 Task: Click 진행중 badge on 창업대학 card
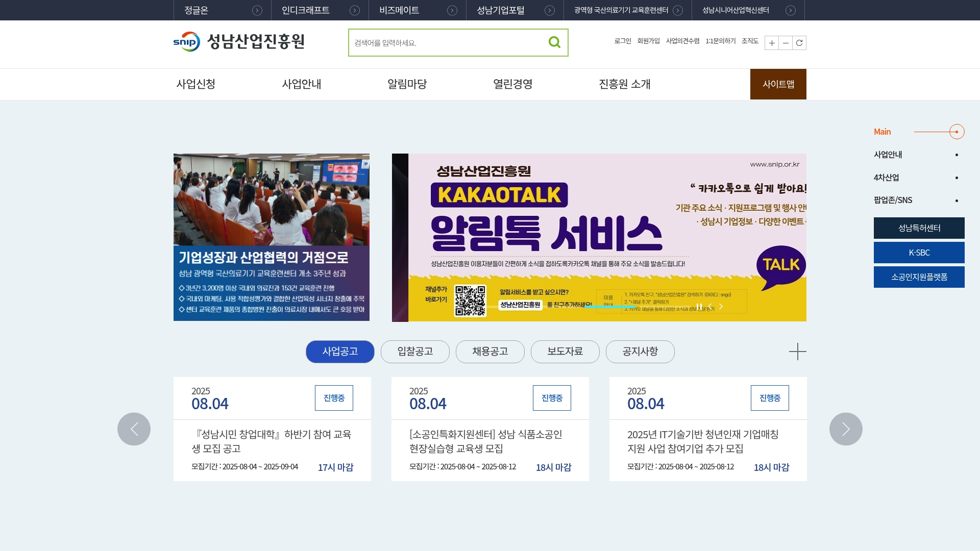(x=334, y=398)
